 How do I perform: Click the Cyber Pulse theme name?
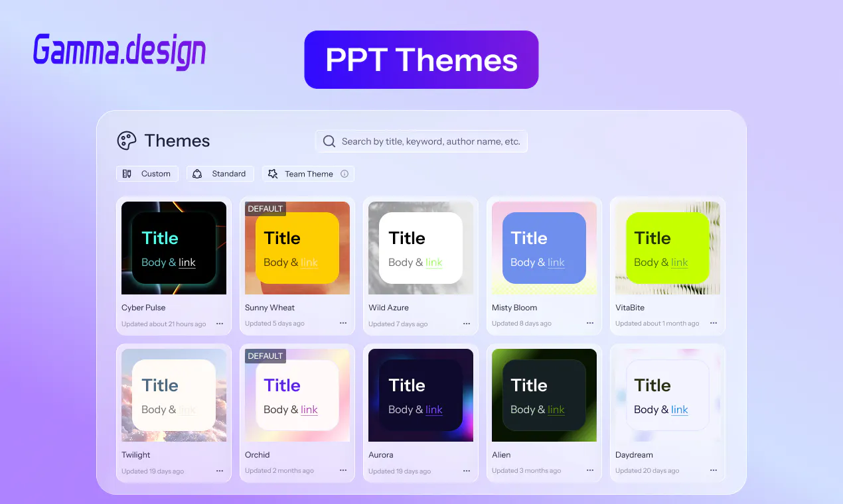143,308
